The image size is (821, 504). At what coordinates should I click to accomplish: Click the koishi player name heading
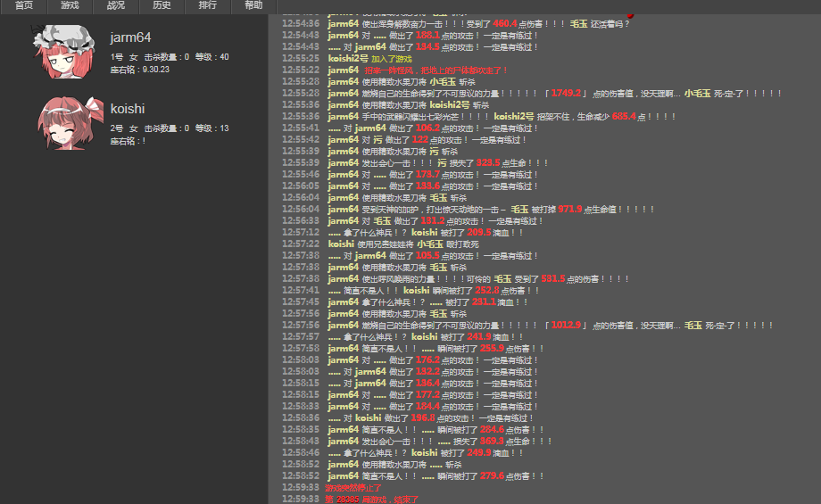click(128, 109)
